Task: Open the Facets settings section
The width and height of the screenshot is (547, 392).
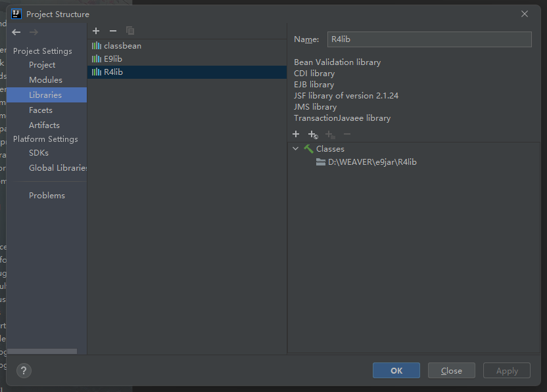Action: [40, 110]
